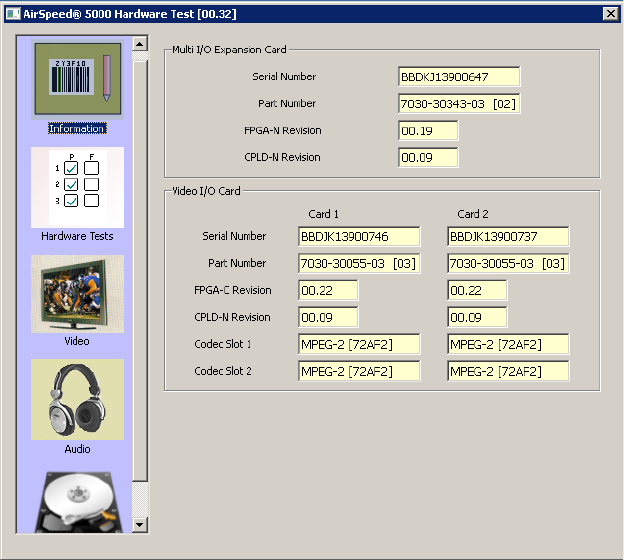Screen dimensions: 624x560
Task: Click Multi I/O Expansion Card group title
Action: click(x=229, y=49)
